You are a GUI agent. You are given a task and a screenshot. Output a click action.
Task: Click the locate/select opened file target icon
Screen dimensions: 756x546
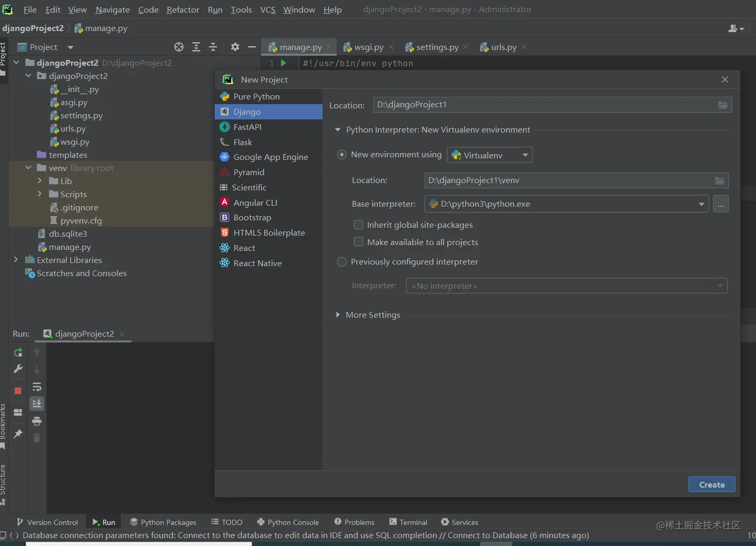pos(179,47)
